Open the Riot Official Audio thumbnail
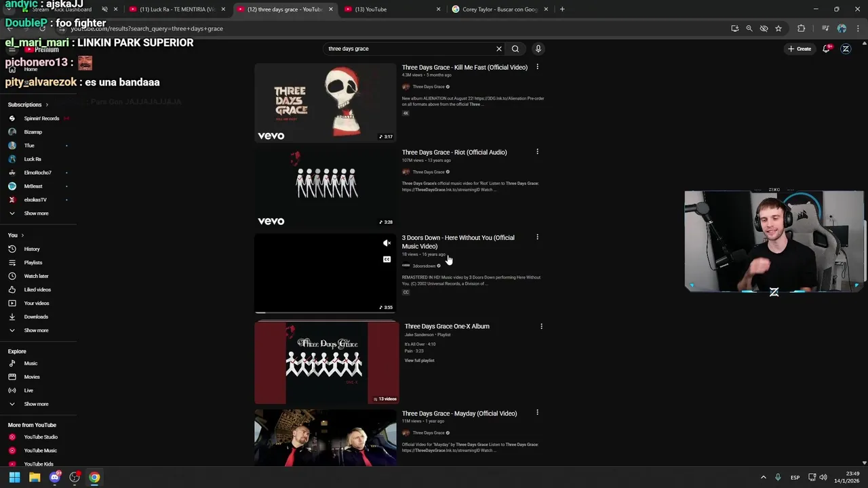868x488 pixels. click(x=325, y=188)
